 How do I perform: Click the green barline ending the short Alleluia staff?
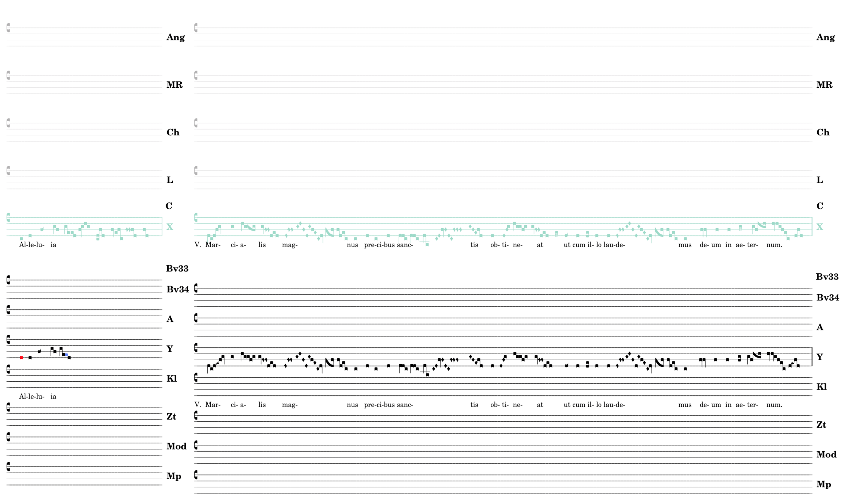tap(162, 227)
